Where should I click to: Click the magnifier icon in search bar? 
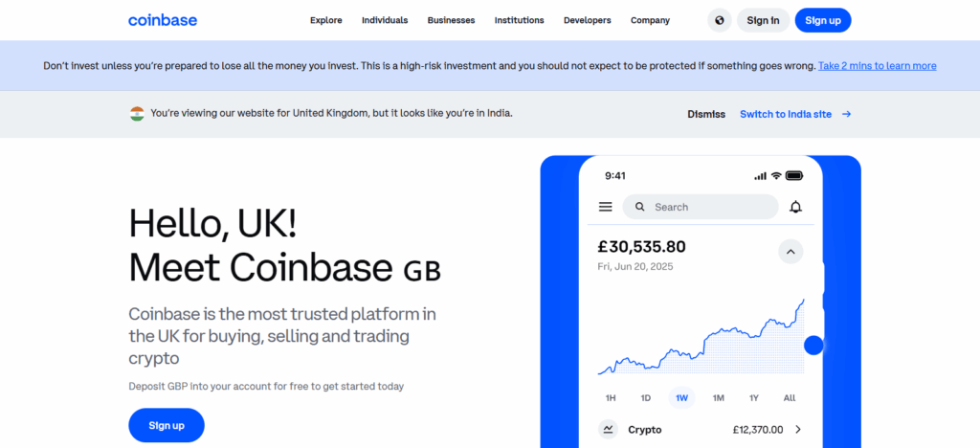point(638,207)
